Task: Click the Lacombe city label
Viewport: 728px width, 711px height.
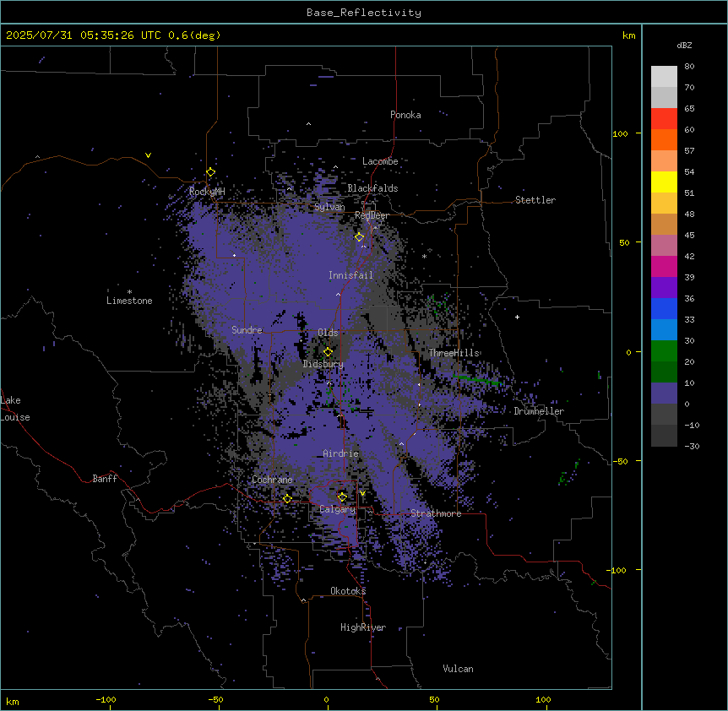Action: 380,161
